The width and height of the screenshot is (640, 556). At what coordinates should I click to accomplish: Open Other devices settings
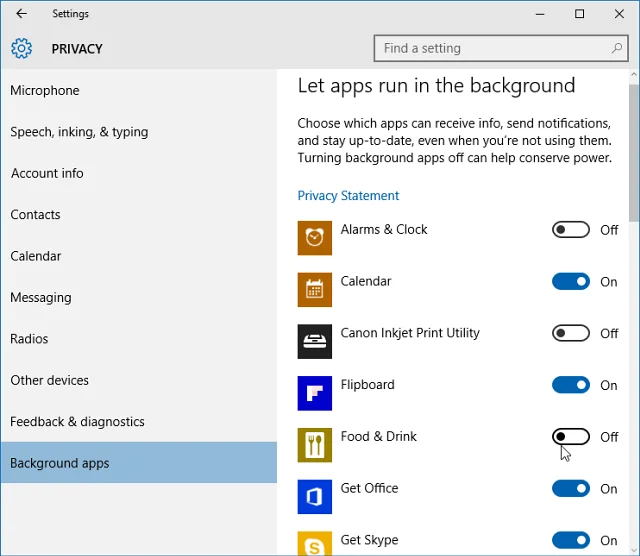point(139,380)
